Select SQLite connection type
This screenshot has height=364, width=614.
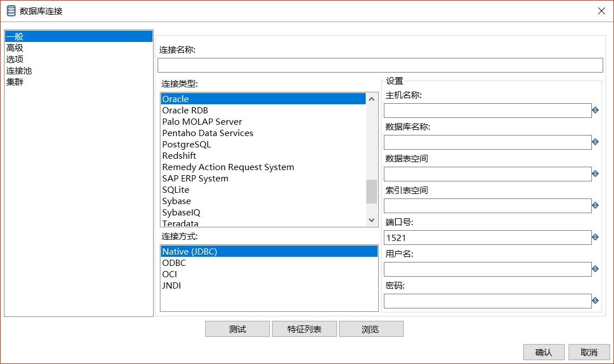pos(263,190)
